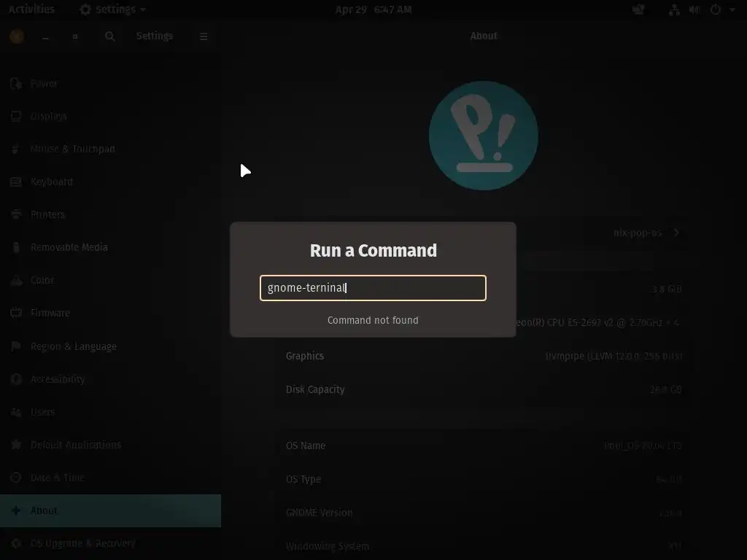Click the Color sidebar icon
This screenshot has width=747, height=560.
point(16,280)
